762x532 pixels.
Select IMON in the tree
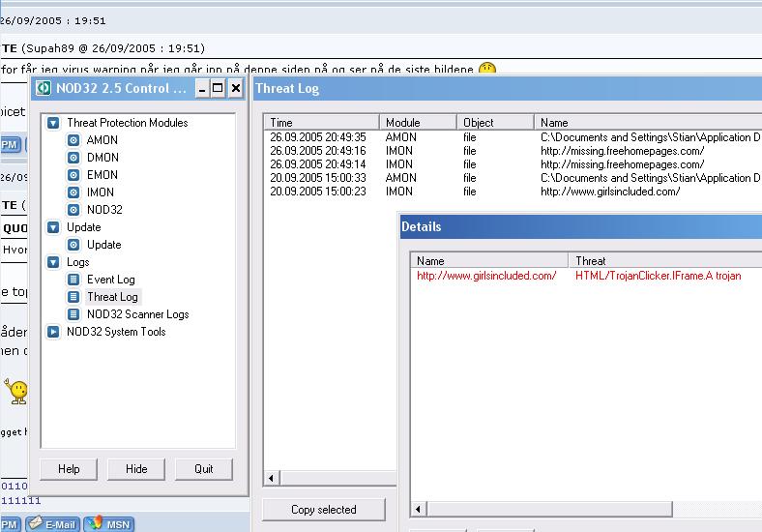tap(101, 192)
